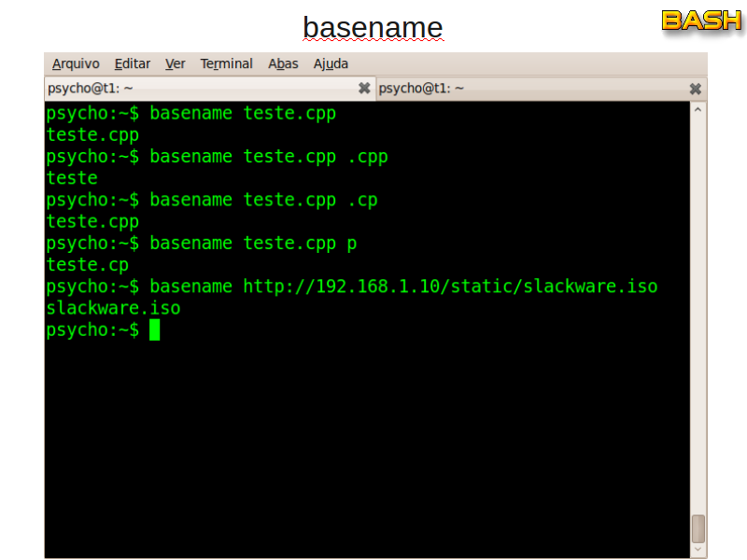Click the empty scrollbar track area
The height and width of the screenshot is (560, 747).
click(698, 308)
